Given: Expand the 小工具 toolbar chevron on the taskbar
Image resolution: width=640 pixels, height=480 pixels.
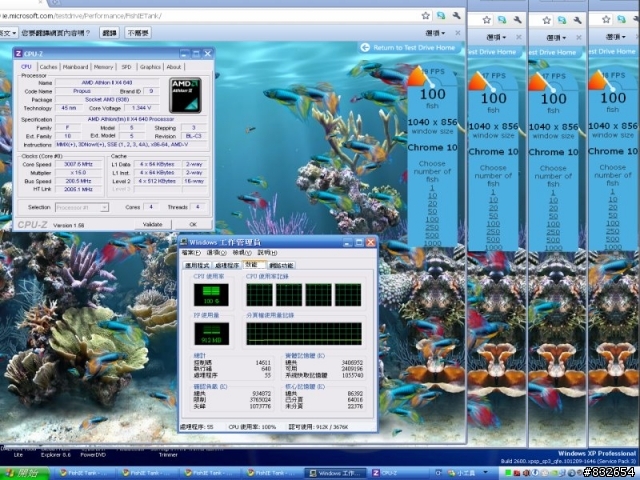Looking at the screenshot, I should click(x=485, y=473).
